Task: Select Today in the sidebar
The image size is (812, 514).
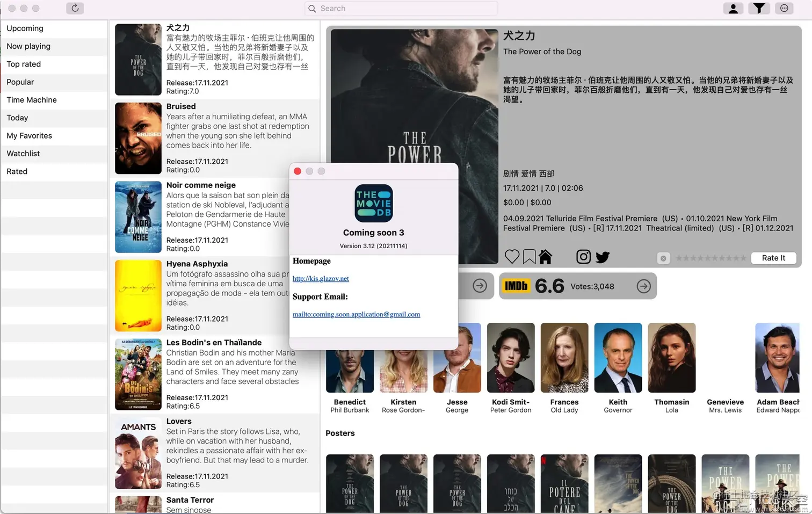Action: 54,118
